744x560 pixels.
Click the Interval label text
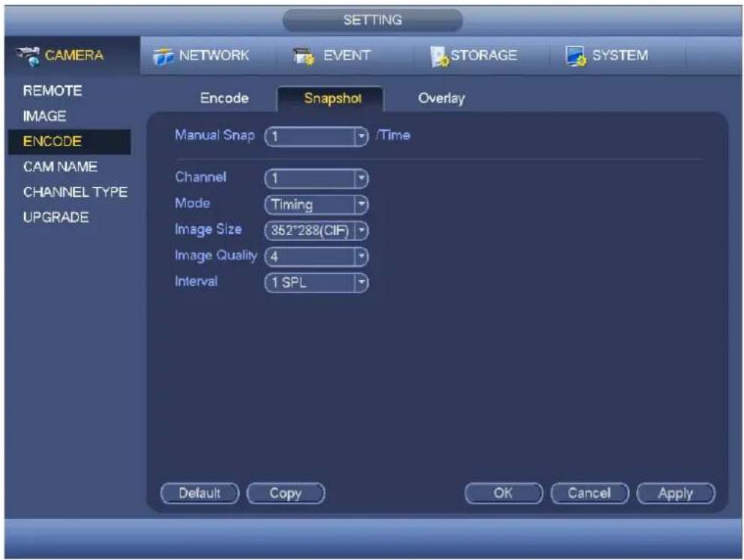pos(196,281)
